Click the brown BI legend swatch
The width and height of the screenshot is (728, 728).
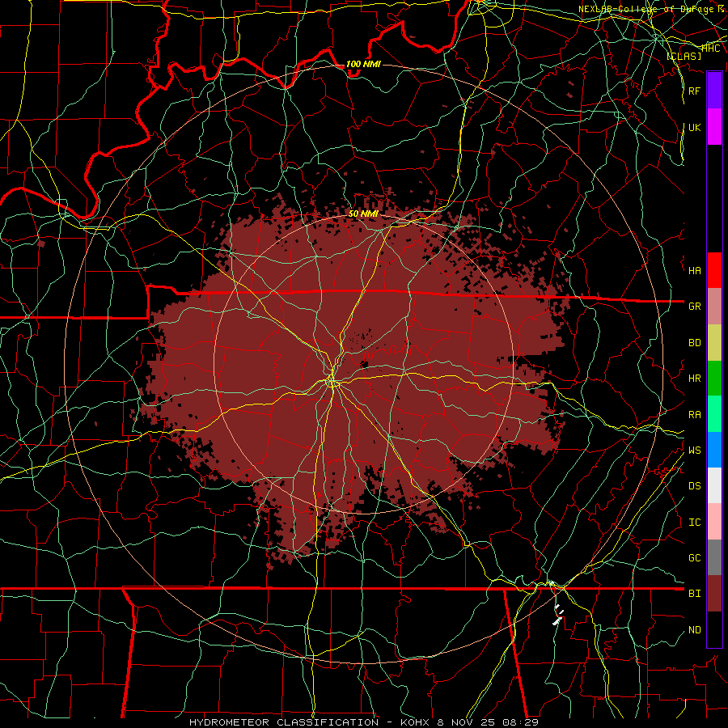pyautogui.click(x=714, y=594)
